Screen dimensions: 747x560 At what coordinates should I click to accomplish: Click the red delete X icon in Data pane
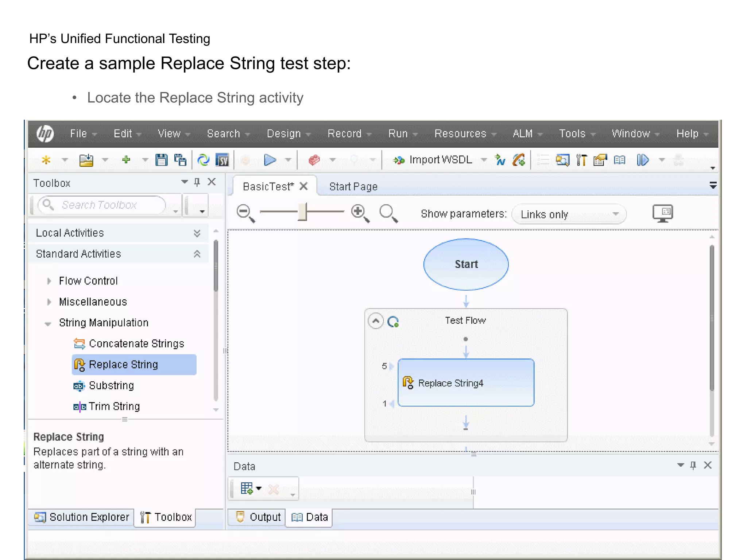point(274,489)
